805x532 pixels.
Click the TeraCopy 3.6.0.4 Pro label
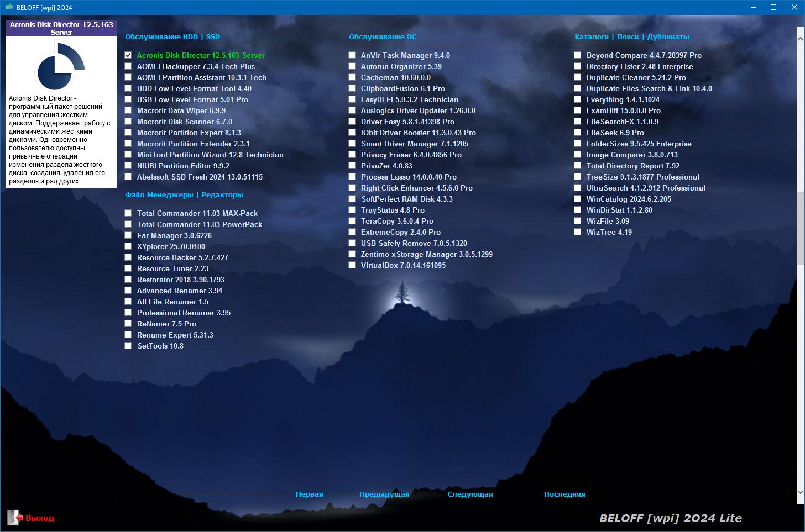coord(397,221)
